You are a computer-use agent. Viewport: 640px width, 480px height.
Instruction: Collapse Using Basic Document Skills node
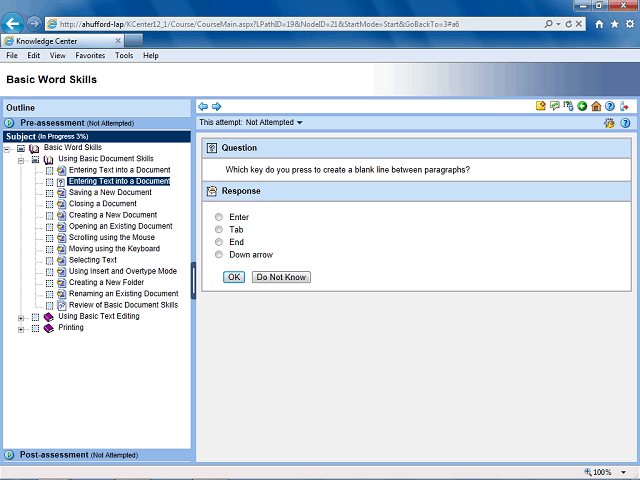(x=21, y=160)
